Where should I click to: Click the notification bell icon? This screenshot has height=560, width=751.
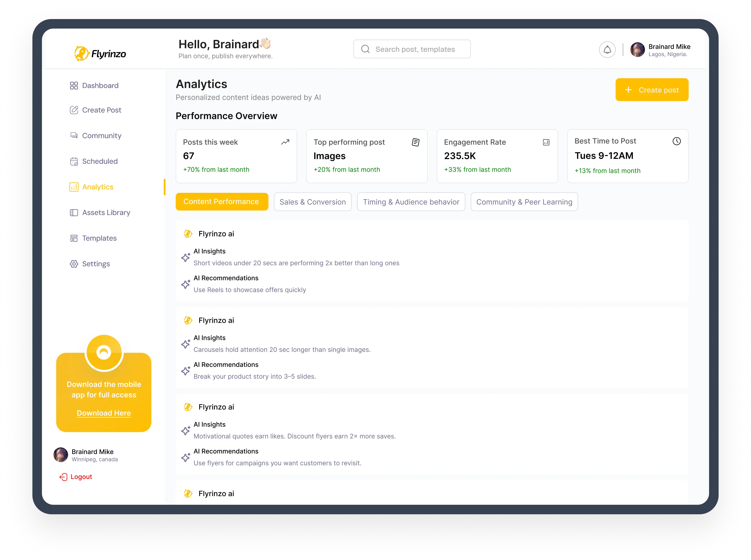click(x=607, y=50)
